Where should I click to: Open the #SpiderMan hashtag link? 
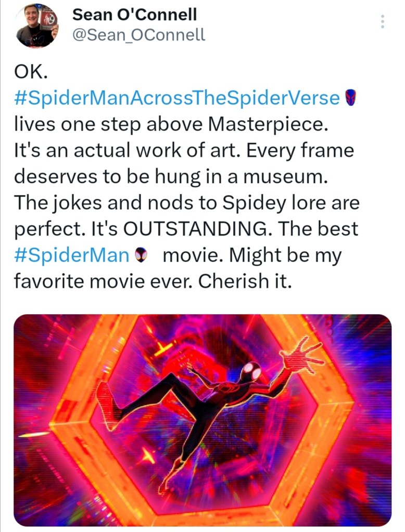click(71, 255)
